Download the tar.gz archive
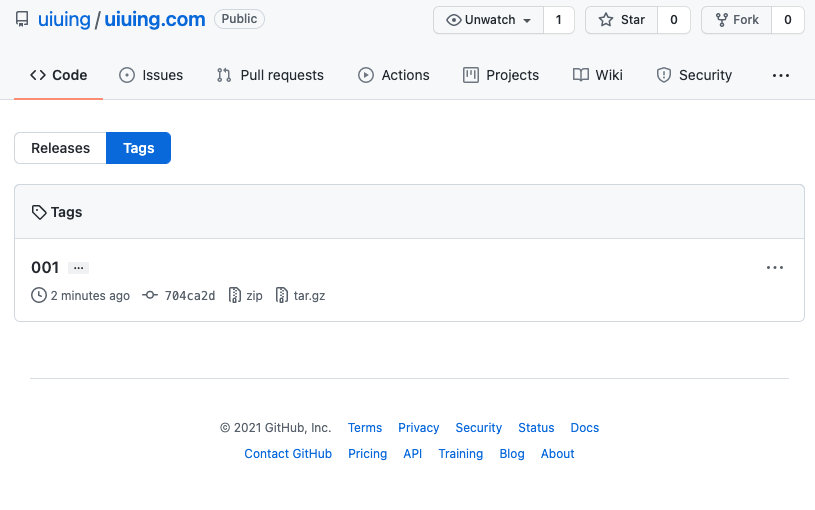 (x=309, y=295)
